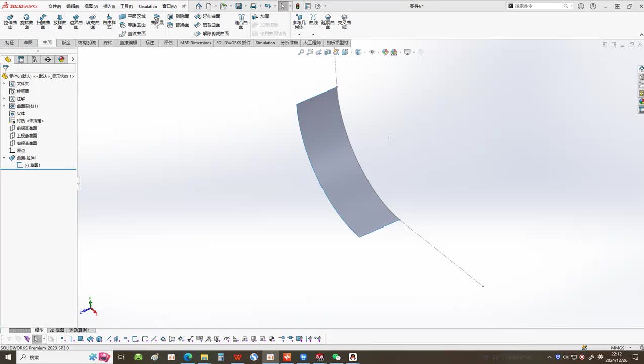Click the 加厚 thicken tool
Viewport: 644px width, 364px height.
coord(261,17)
